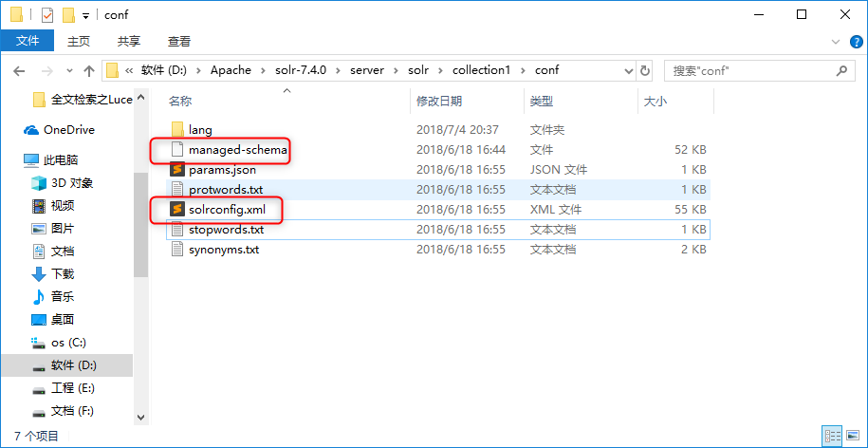Switch to the 共享 ribbon tab
The image size is (868, 448).
(x=129, y=41)
